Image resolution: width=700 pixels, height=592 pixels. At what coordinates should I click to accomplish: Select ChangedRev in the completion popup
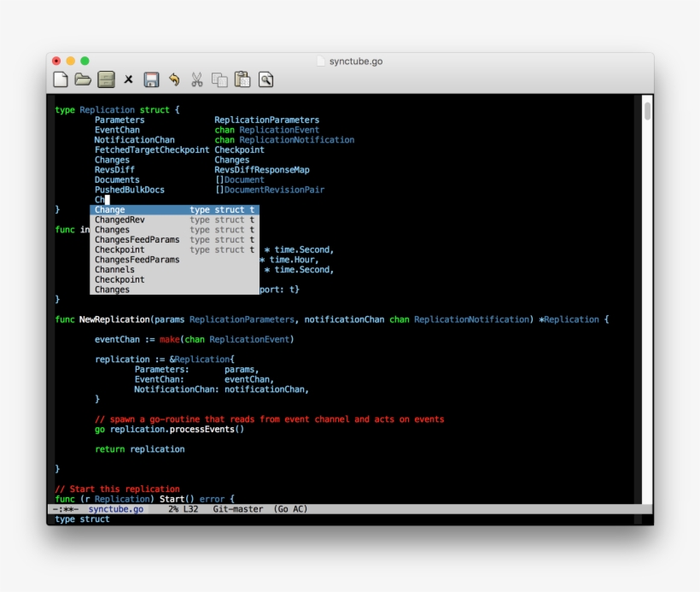[120, 220]
